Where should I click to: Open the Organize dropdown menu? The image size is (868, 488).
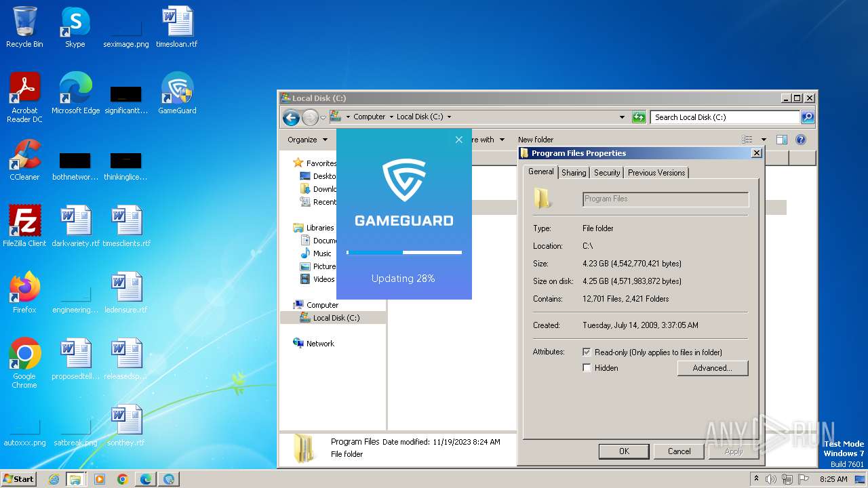[x=307, y=140]
